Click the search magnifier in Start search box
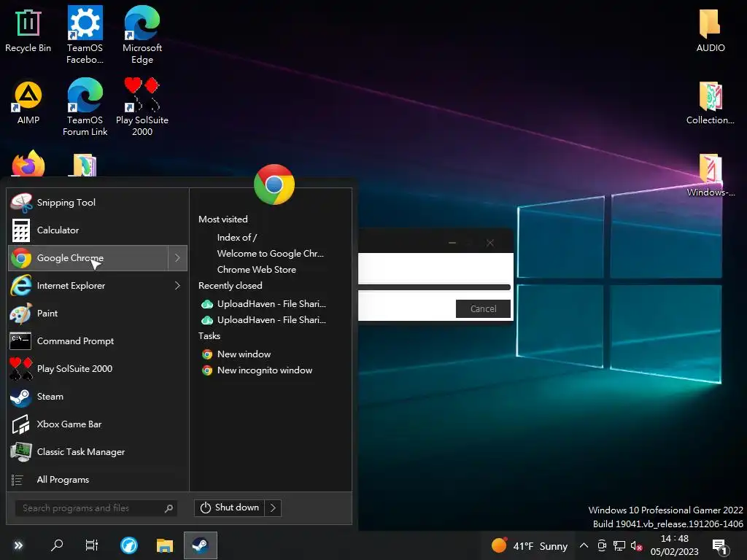Screen dimensions: 747x560 point(169,508)
